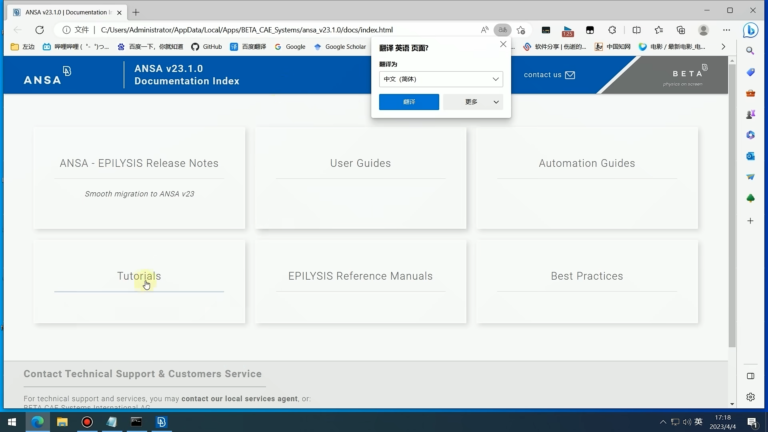Click the ANSA logo in header
The width and height of the screenshot is (768, 432).
tap(48, 75)
